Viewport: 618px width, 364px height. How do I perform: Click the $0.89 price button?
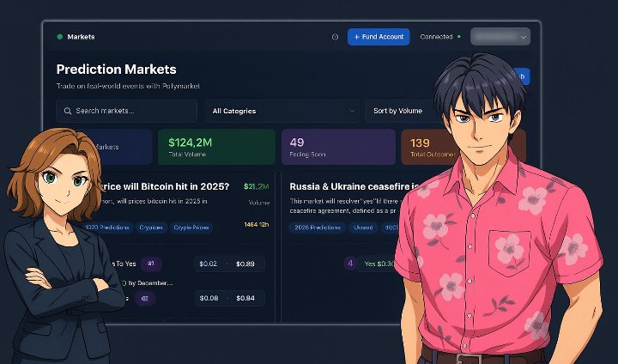pos(245,264)
